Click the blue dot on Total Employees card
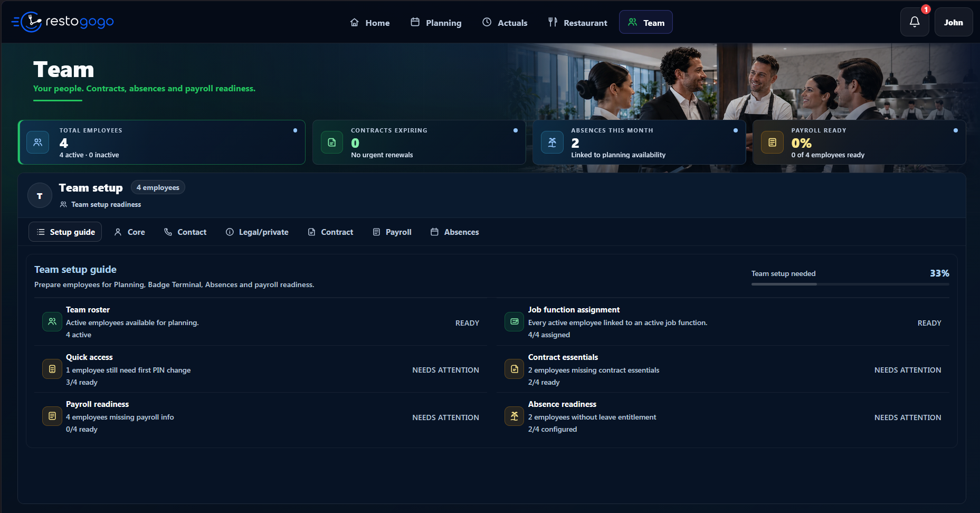 coord(295,130)
